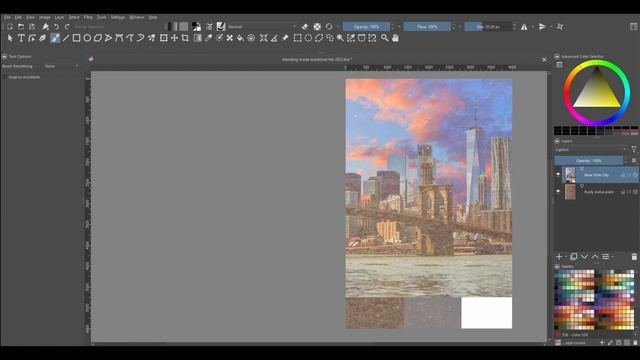
Task: Select the Polygon tool
Action: pos(98,38)
